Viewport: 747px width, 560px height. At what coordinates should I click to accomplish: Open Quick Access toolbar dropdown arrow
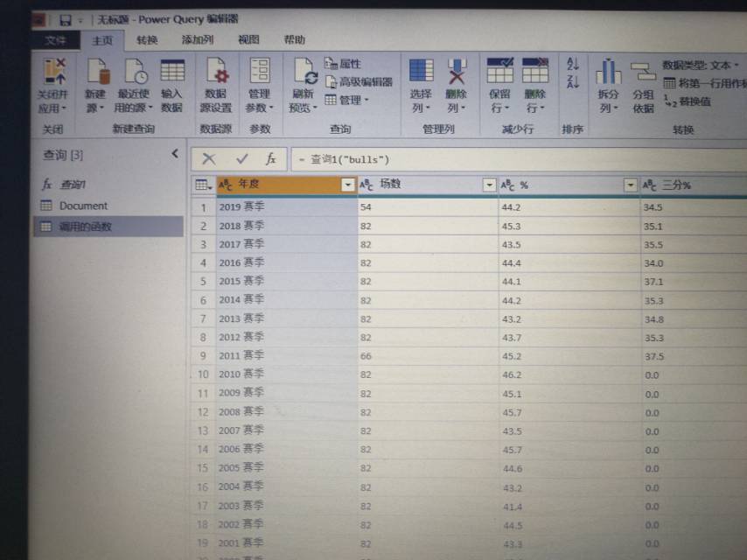tap(80, 20)
